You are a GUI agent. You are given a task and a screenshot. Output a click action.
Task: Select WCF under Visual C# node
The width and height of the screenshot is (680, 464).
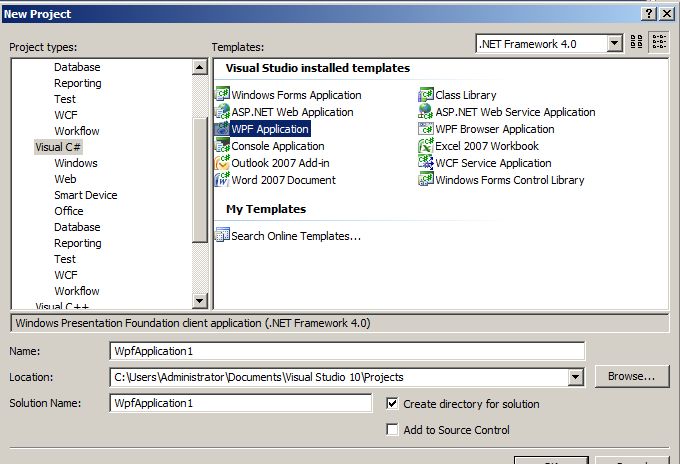click(66, 275)
